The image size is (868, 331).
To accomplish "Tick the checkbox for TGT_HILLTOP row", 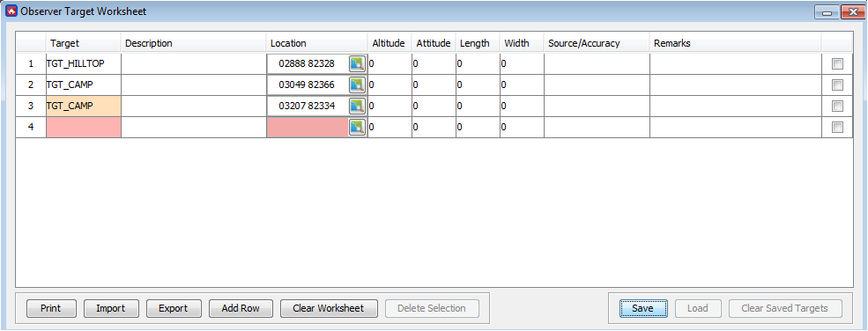I will [837, 64].
